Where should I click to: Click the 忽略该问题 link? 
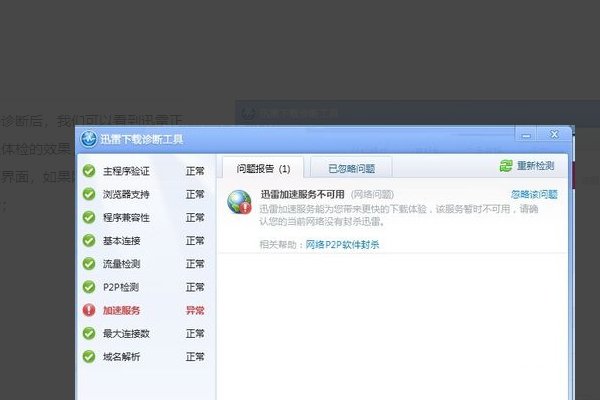[534, 194]
